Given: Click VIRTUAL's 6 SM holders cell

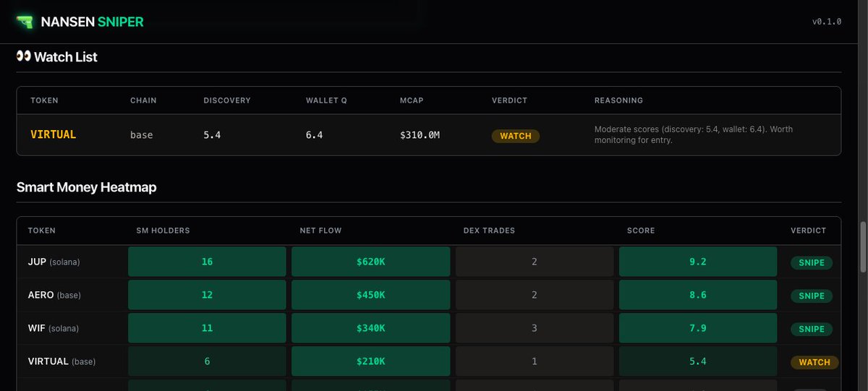Looking at the screenshot, I should pyautogui.click(x=207, y=361).
